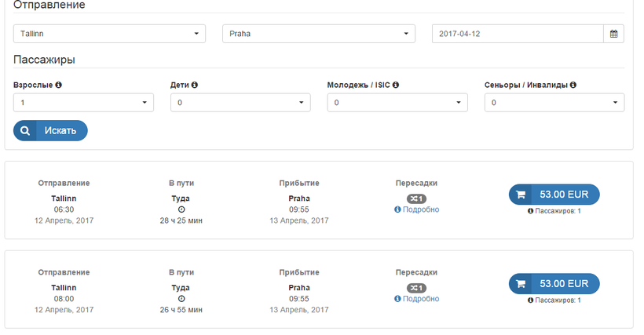Click transfers badge for 08:00 departure

point(416,288)
